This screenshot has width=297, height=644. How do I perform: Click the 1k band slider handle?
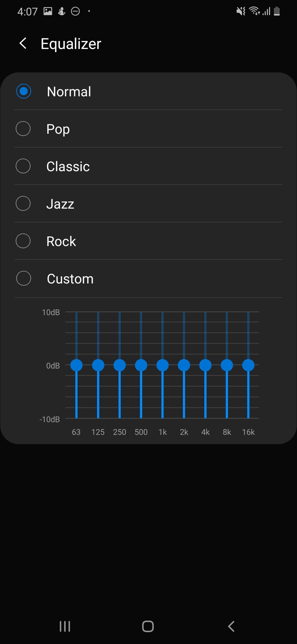[x=163, y=365]
